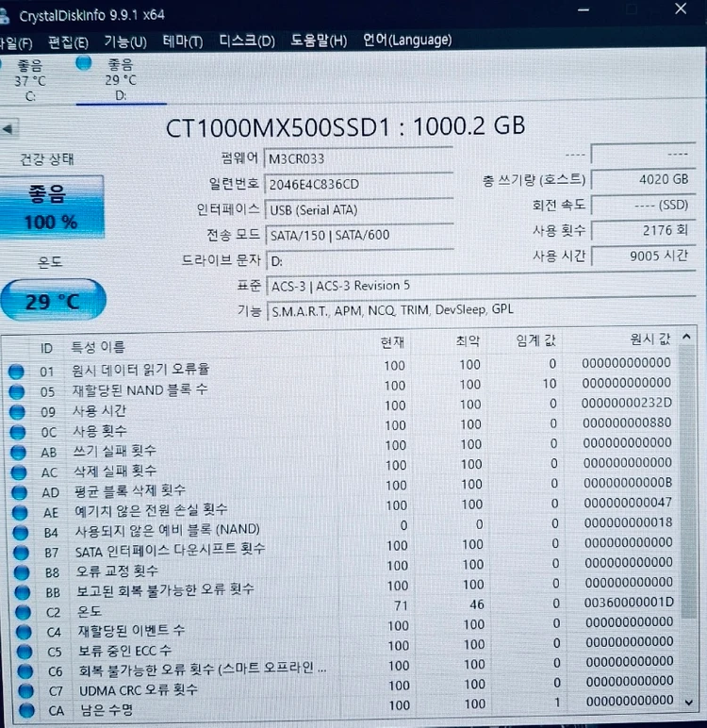Viewport: 707px width, 728px height.
Task: Click the attribute list vertical scrollbar thumb
Action: 688,483
